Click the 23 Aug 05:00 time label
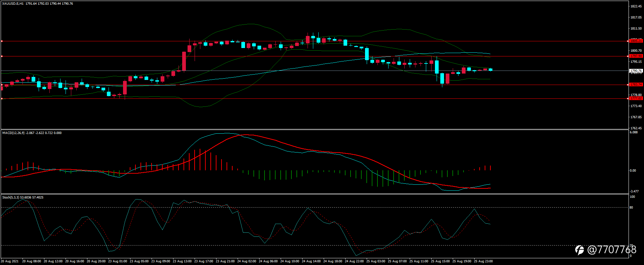 (x=139, y=261)
